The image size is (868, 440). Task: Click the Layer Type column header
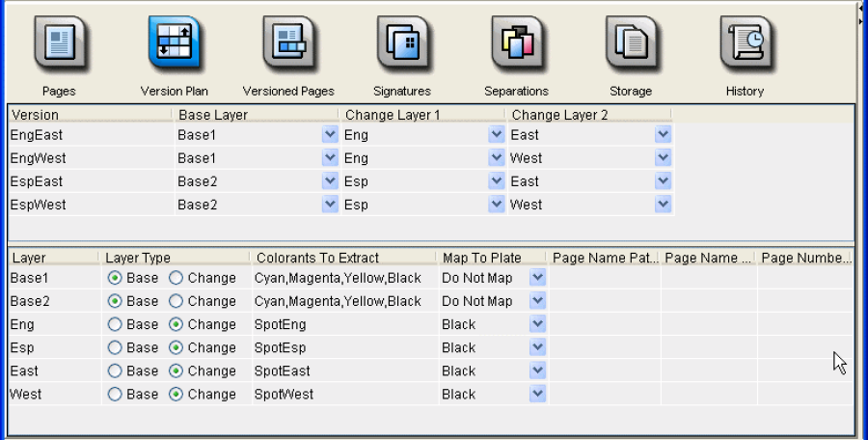click(174, 258)
